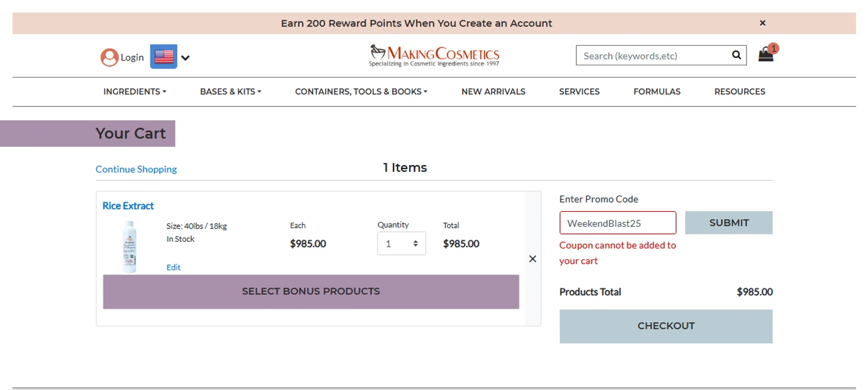This screenshot has height=390, width=868.
Task: Open the Quantity selector
Action: (402, 244)
